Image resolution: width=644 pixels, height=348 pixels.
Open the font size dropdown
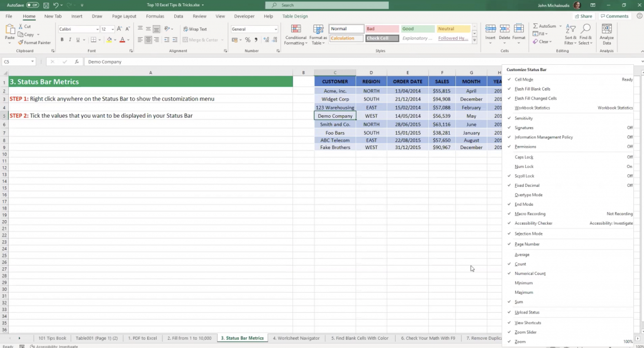pos(113,29)
